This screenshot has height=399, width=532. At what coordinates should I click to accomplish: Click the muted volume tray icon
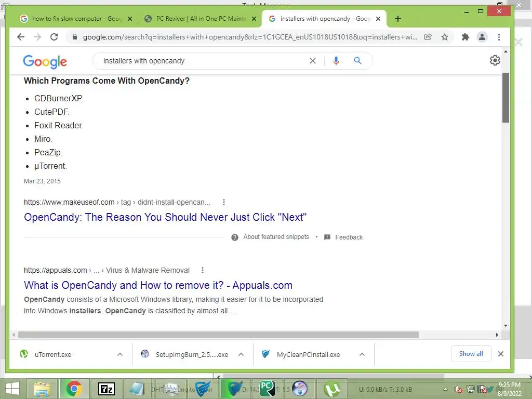(458, 389)
